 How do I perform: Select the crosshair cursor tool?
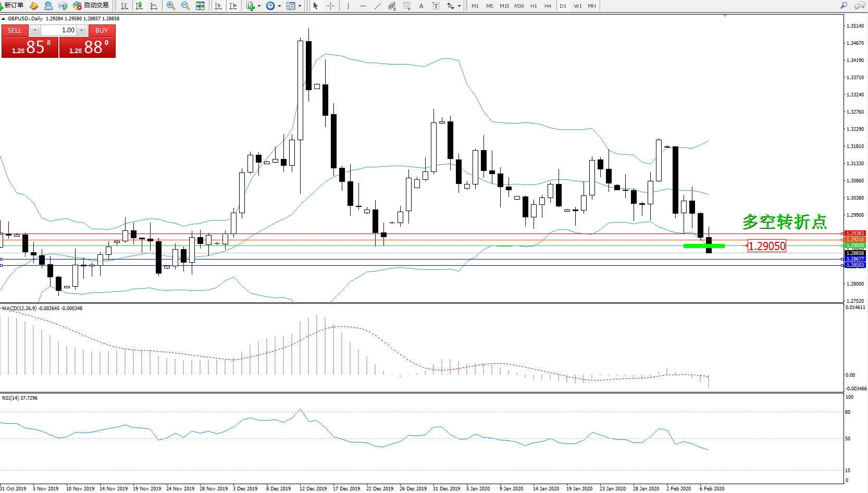(330, 6)
